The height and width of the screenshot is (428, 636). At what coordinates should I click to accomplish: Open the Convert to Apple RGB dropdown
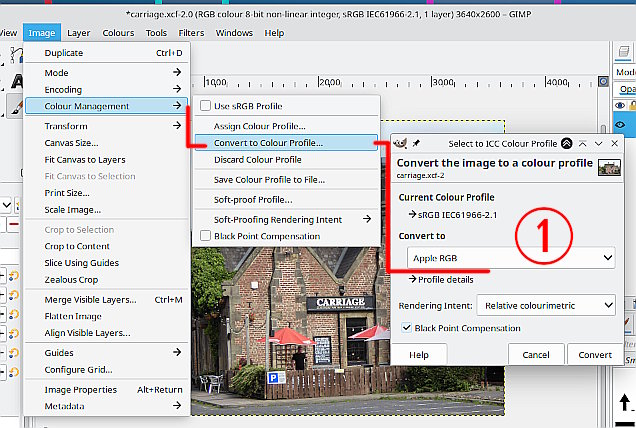[x=511, y=258]
